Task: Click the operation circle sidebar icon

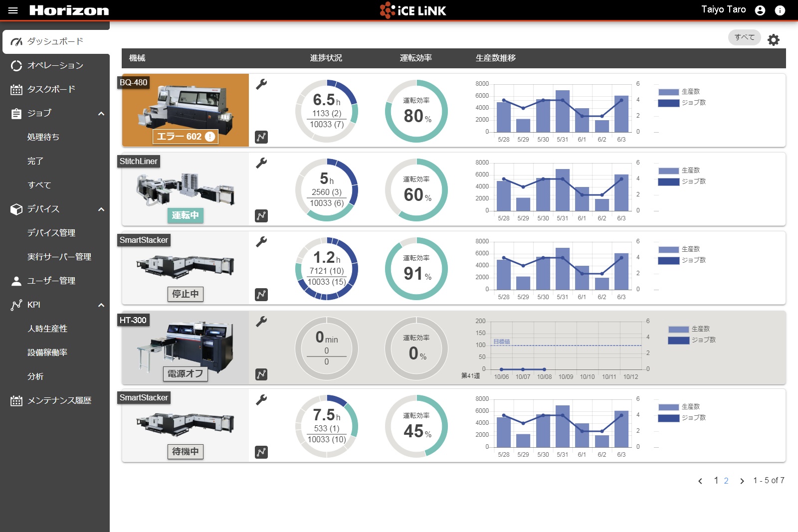Action: pos(16,65)
